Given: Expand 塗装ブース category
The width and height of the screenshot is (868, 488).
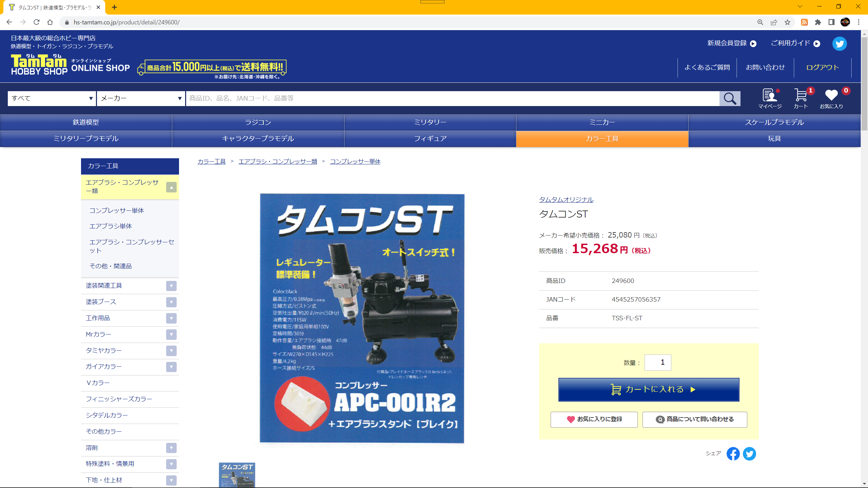Looking at the screenshot, I should click(x=171, y=302).
